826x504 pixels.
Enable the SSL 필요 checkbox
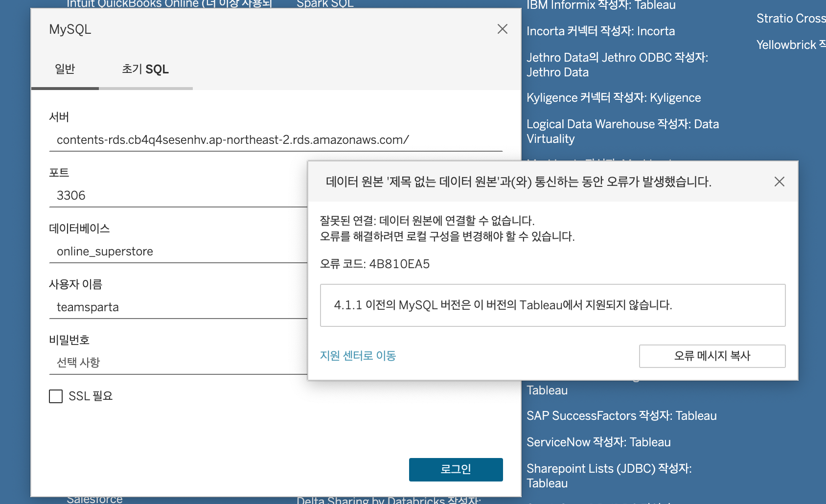click(x=56, y=396)
